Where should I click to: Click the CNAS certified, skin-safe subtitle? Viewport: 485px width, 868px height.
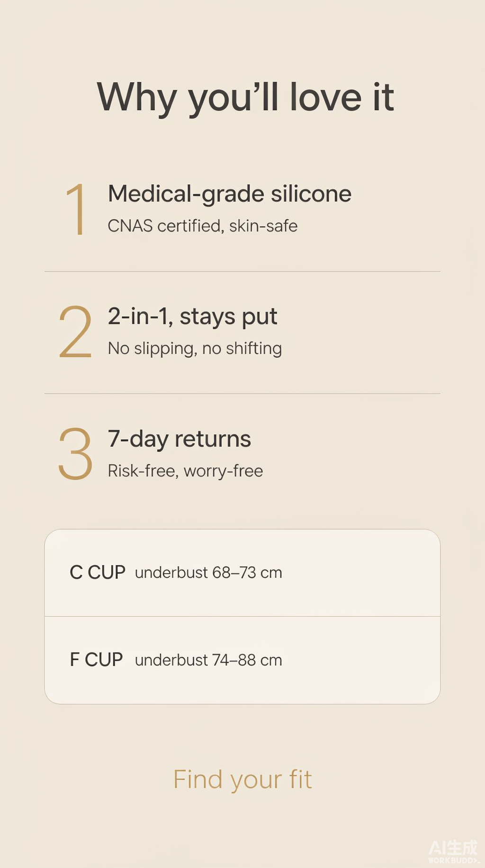pos(203,226)
